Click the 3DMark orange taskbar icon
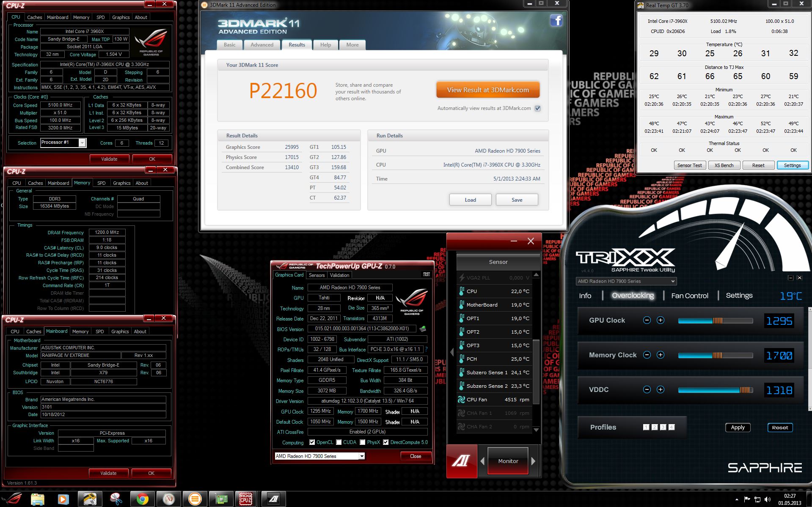 (195, 499)
